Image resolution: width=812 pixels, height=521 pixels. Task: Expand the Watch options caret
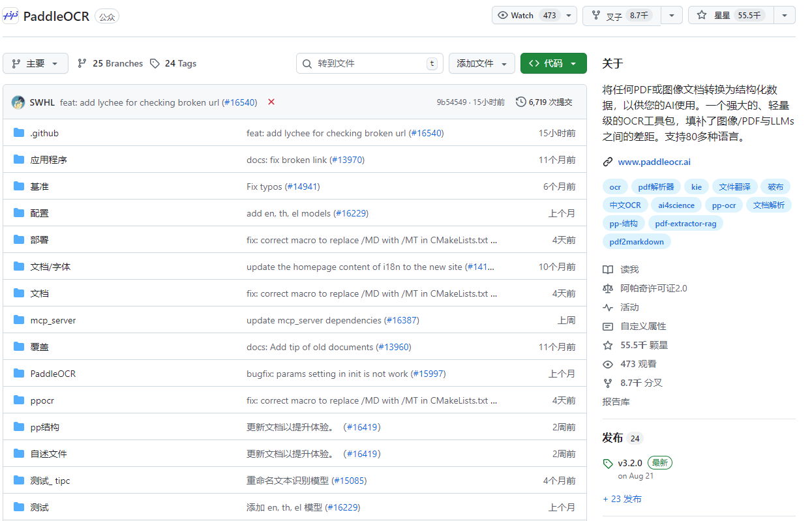click(x=568, y=15)
